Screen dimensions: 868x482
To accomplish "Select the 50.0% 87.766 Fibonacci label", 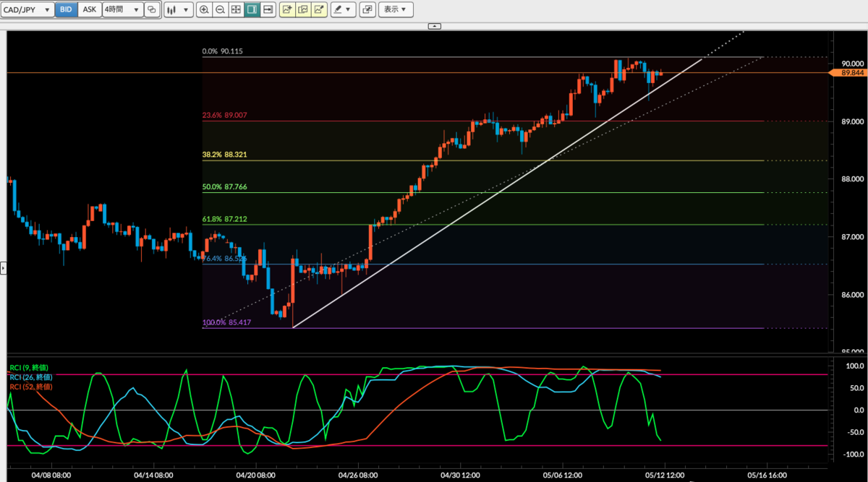I will (x=226, y=187).
